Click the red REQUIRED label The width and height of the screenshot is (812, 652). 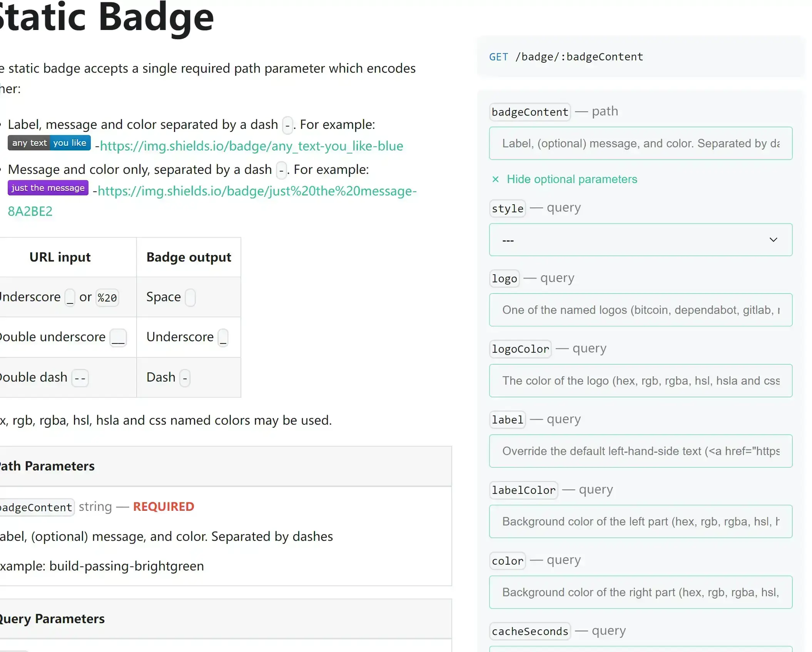(x=164, y=507)
